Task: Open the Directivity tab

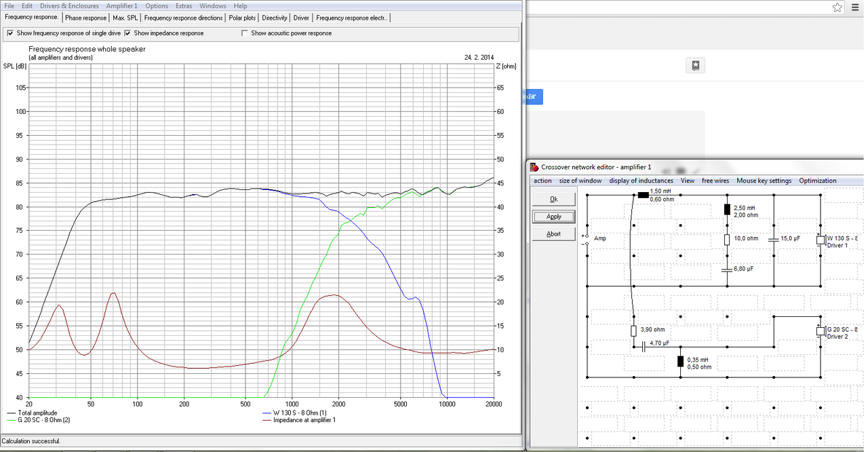Action: pyautogui.click(x=275, y=18)
